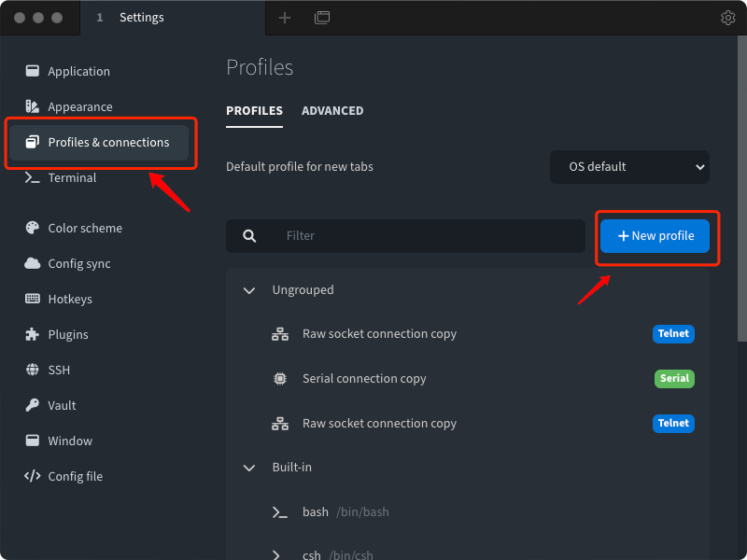Collapse the Ungrouped profiles group
Image resolution: width=747 pixels, height=560 pixels.
[x=249, y=290]
